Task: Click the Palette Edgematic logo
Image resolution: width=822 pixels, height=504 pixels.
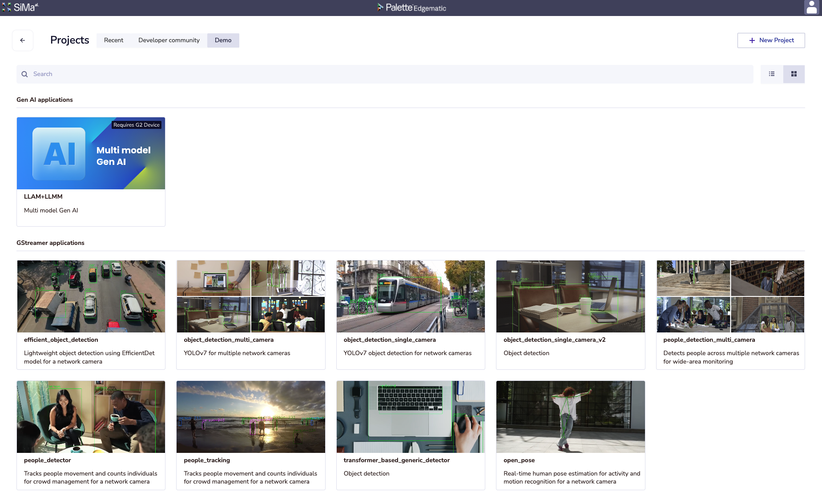Action: [x=411, y=8]
